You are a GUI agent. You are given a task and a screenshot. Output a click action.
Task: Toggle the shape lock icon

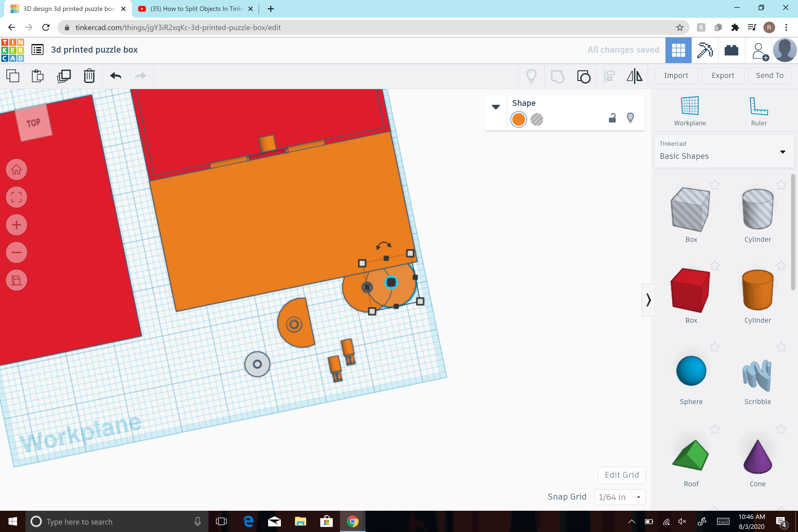tap(612, 118)
